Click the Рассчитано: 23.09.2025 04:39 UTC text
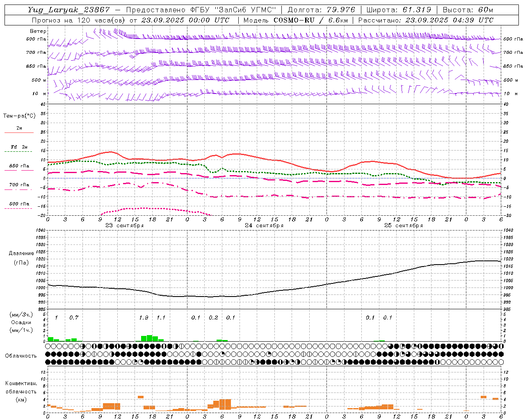Screen dimensions: 525x420 [x=426, y=20]
